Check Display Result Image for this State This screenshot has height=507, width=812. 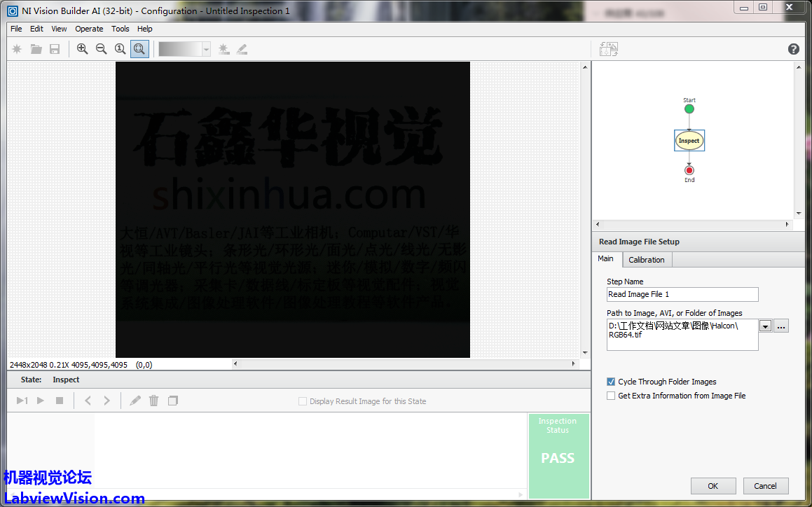[303, 401]
